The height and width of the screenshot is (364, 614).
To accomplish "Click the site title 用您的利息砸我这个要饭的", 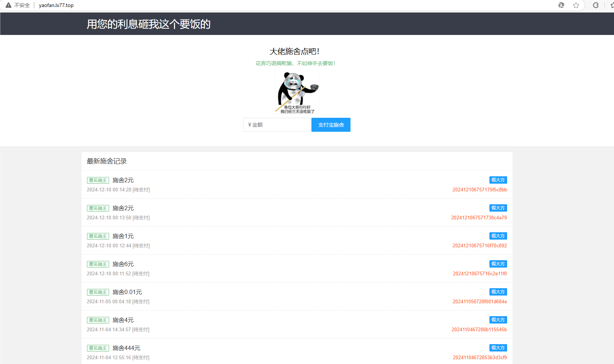I will pyautogui.click(x=149, y=24).
